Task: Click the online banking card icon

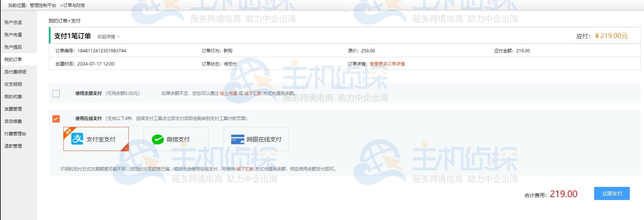Action: pyautogui.click(x=237, y=139)
